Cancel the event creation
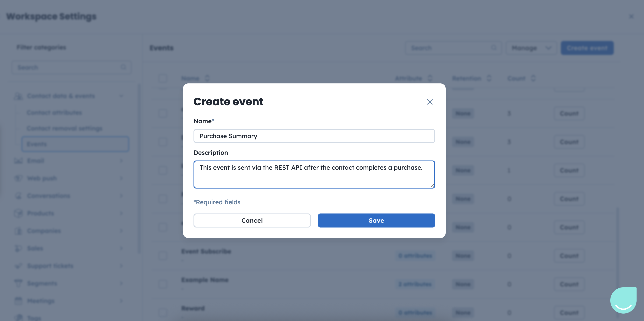The height and width of the screenshot is (321, 644). tap(252, 220)
